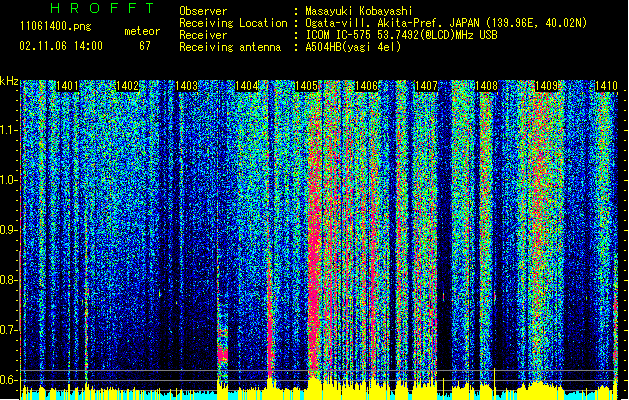
Task: Click the HROFFT title text
Action: pos(103,8)
